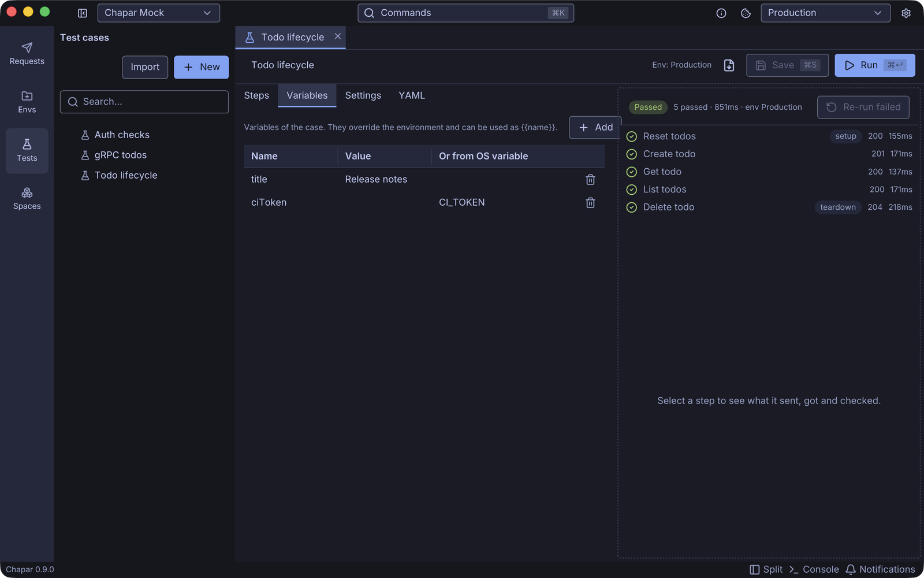Open the Production environment dropdown
Image resolution: width=924 pixels, height=578 pixels.
825,13
